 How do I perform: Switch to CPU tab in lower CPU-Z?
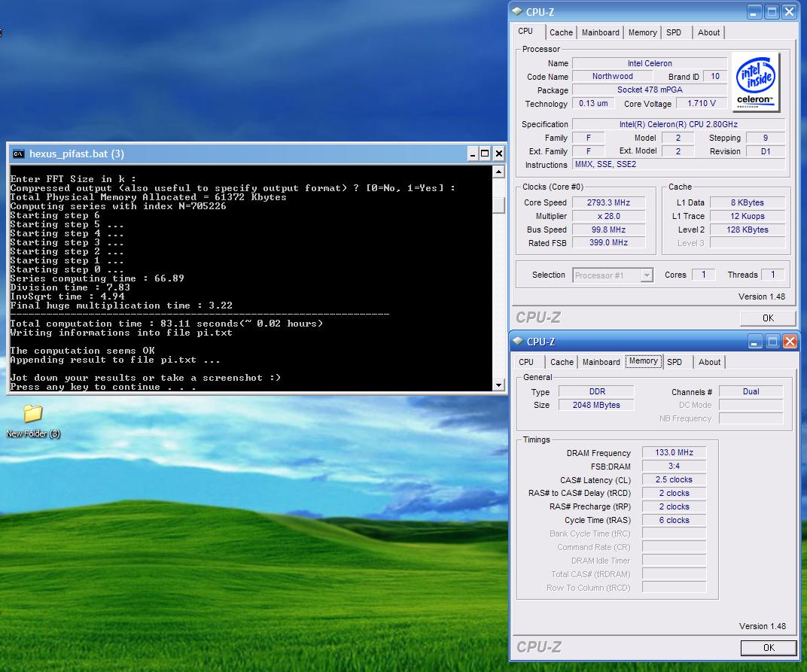[x=526, y=362]
